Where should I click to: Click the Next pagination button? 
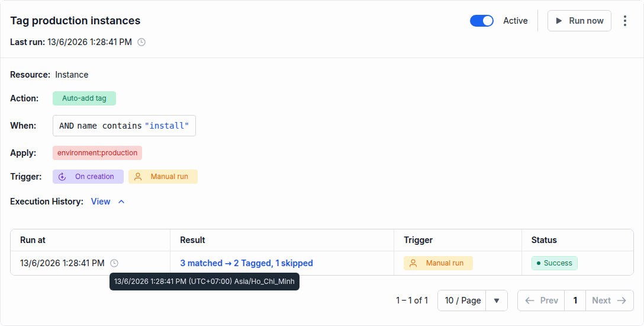(610, 301)
